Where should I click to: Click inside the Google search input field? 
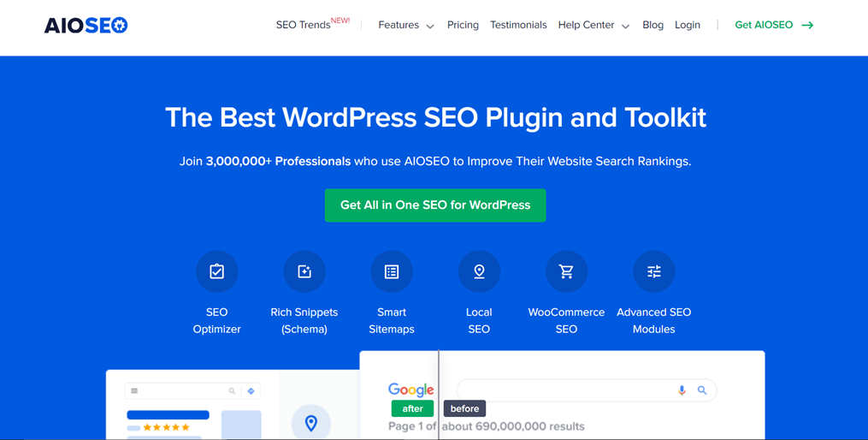[564, 390]
